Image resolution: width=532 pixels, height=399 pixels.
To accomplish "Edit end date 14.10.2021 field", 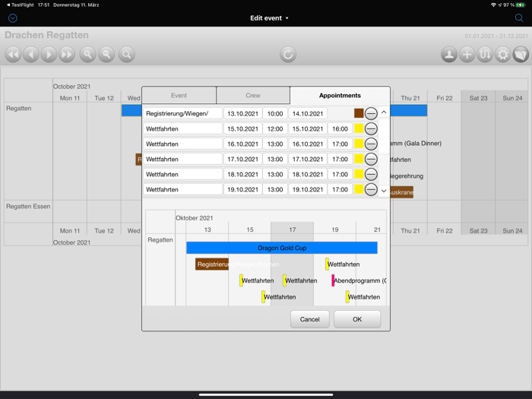I will pos(308,113).
